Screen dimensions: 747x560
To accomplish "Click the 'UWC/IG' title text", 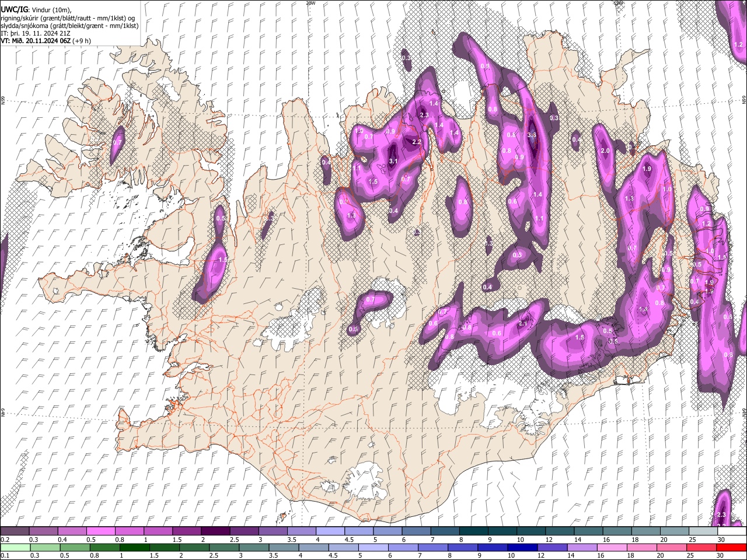I will pos(14,10).
